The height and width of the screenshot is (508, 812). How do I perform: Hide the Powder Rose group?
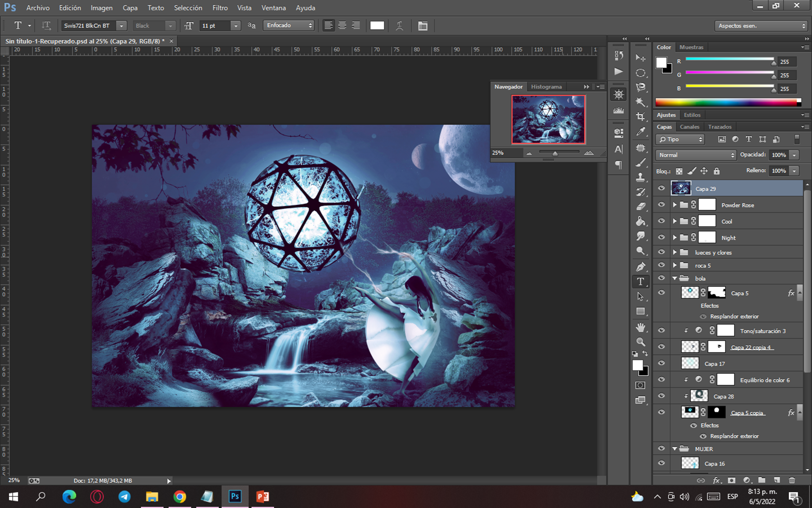click(x=661, y=205)
